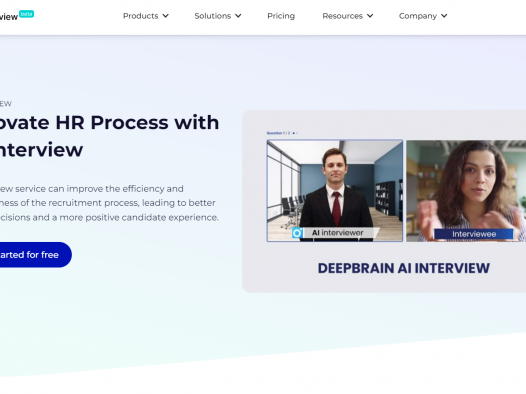The width and height of the screenshot is (526, 394).
Task: Click the Interviewee video thumbnail
Action: coord(466,190)
